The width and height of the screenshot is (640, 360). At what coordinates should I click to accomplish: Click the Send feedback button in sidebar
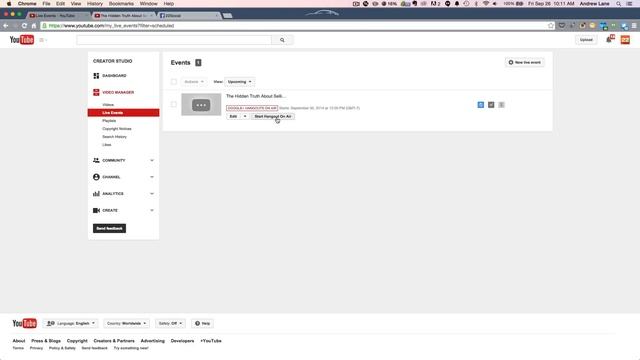[x=109, y=228]
